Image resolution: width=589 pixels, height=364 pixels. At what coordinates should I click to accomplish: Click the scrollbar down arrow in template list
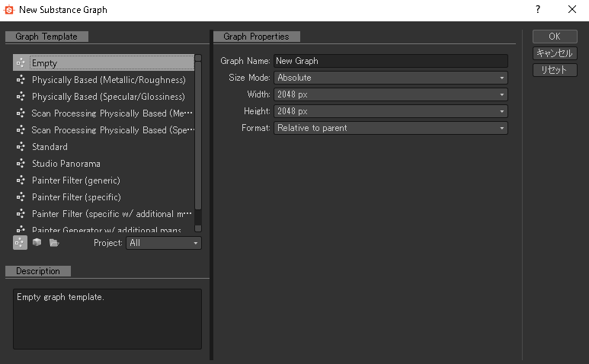pyautogui.click(x=198, y=228)
